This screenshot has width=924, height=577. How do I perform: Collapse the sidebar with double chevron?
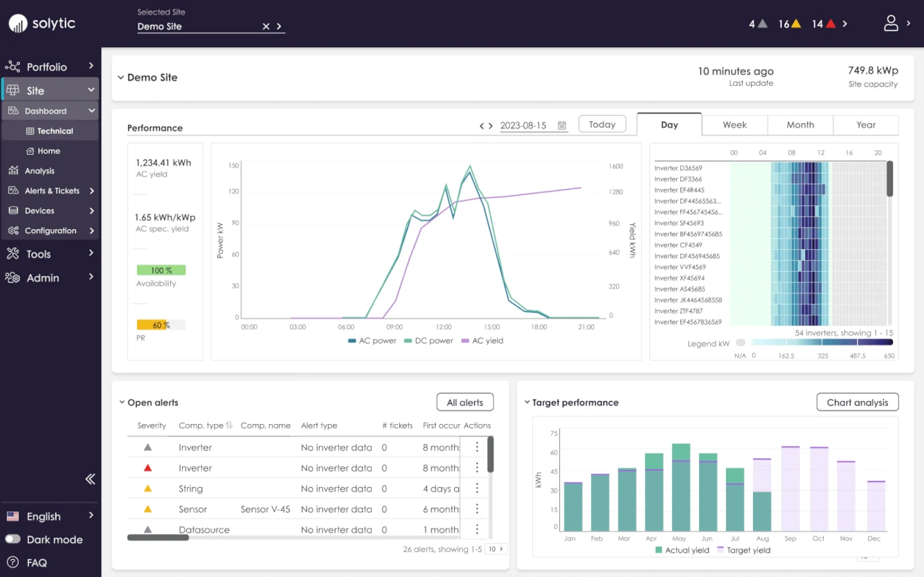pos(90,479)
